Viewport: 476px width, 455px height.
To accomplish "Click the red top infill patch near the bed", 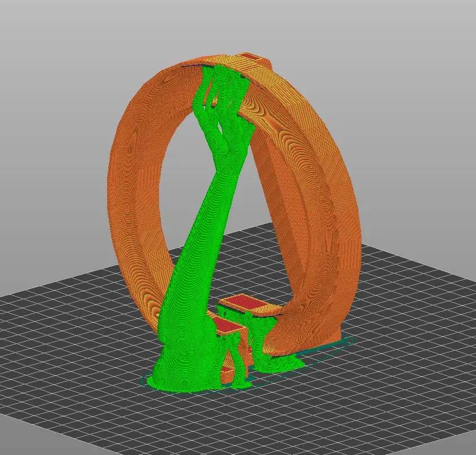I will (244, 302).
